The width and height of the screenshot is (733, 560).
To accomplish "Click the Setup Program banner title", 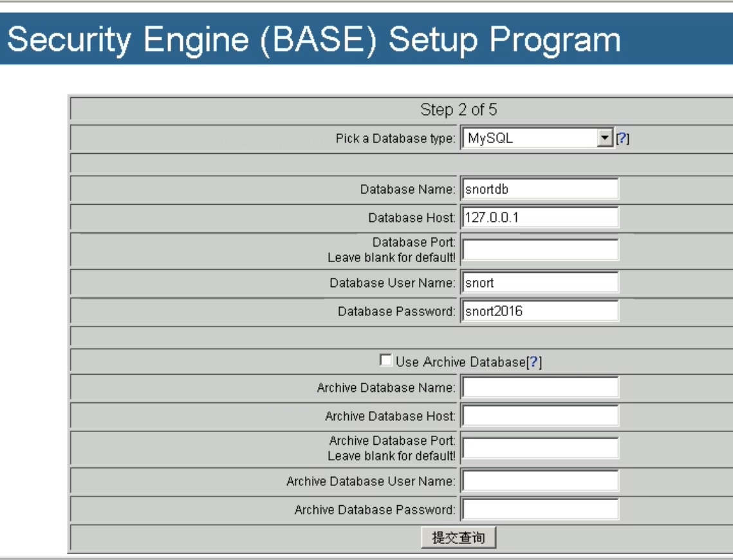I will tap(313, 40).
